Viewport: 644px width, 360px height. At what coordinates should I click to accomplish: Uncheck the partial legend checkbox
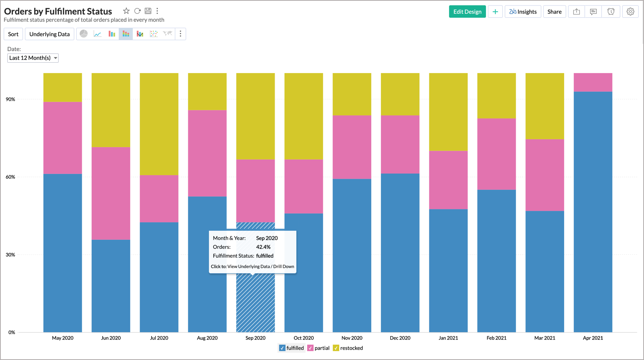[x=310, y=348]
